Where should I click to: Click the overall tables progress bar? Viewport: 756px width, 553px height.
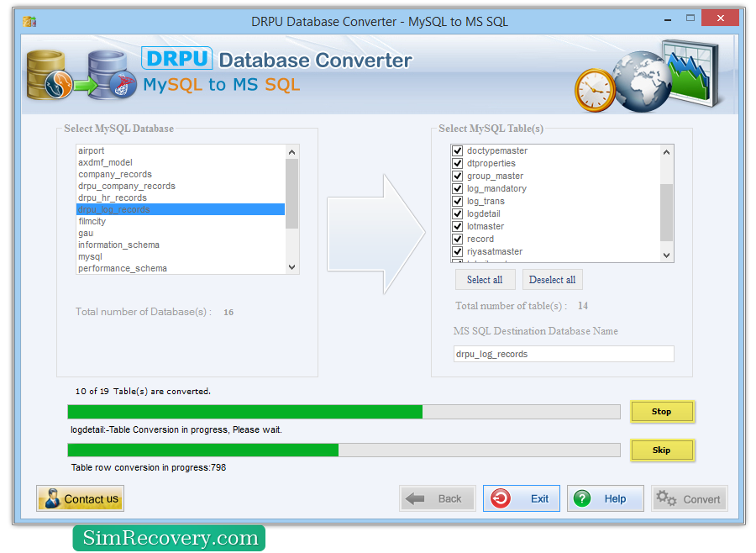coord(344,412)
